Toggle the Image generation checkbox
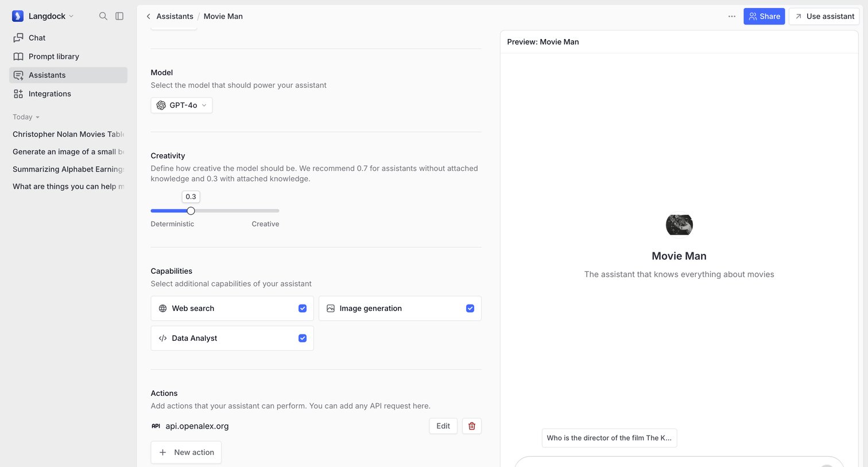This screenshot has width=868, height=467. pos(470,309)
